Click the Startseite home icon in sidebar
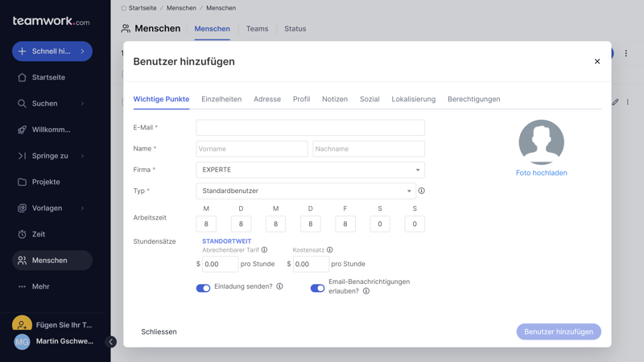 tap(22, 77)
